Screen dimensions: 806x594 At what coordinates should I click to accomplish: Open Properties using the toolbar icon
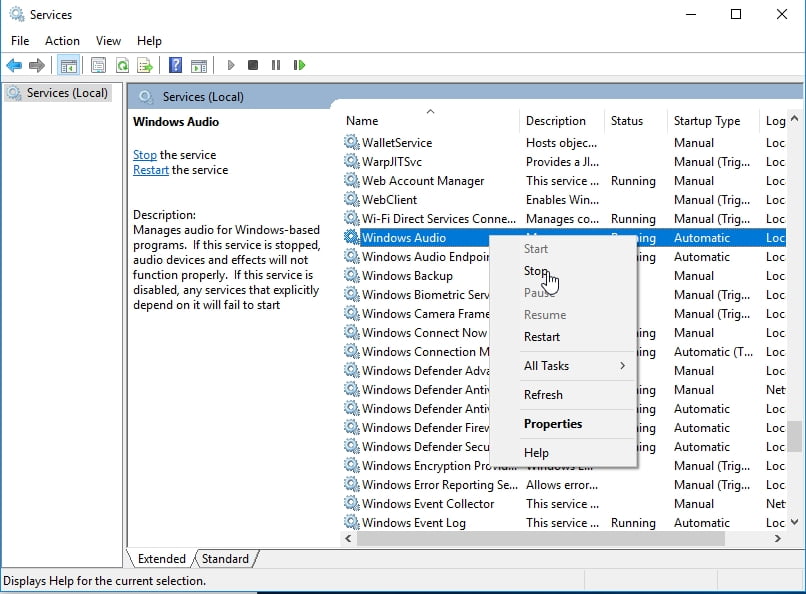[x=98, y=66]
